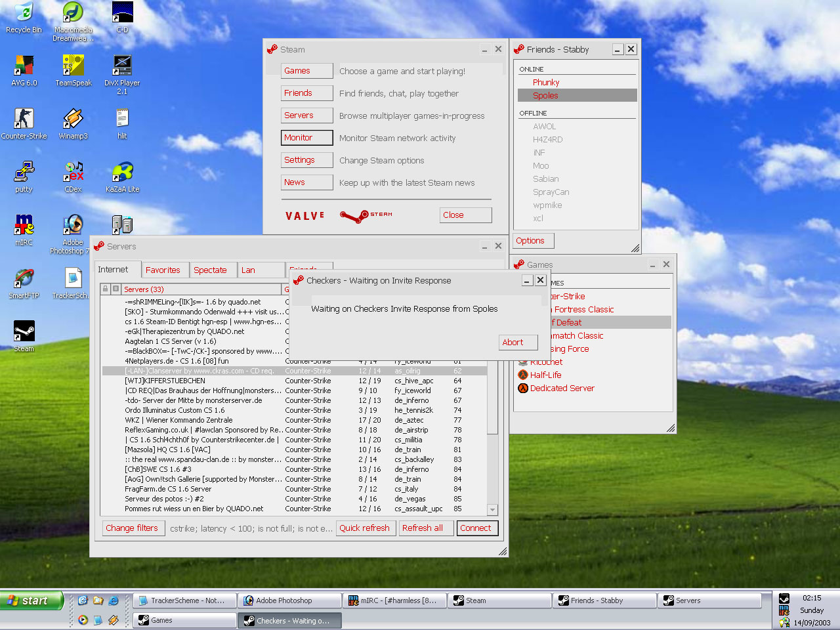Image resolution: width=840 pixels, height=630 pixels.
Task: Select friend Phunky in Friends list
Action: pyautogui.click(x=577, y=82)
